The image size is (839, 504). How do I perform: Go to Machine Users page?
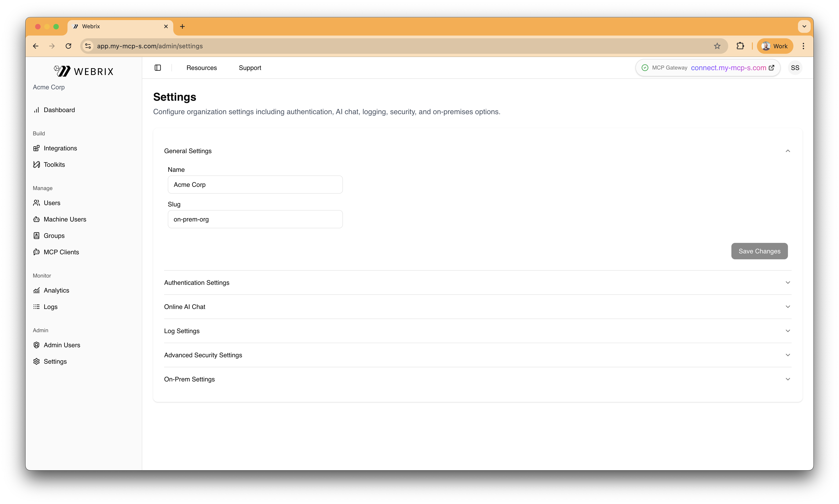(x=65, y=219)
